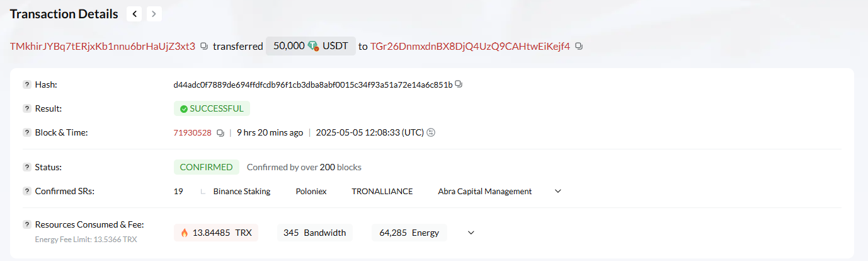Toggle UTC time format icon
Image resolution: width=868 pixels, height=261 pixels.
pos(431,132)
